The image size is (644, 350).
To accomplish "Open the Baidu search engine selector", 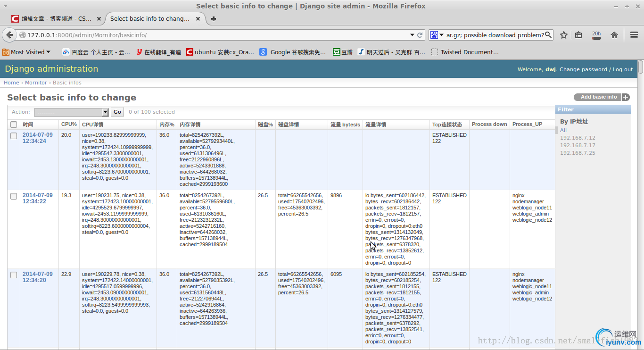I will coord(437,35).
